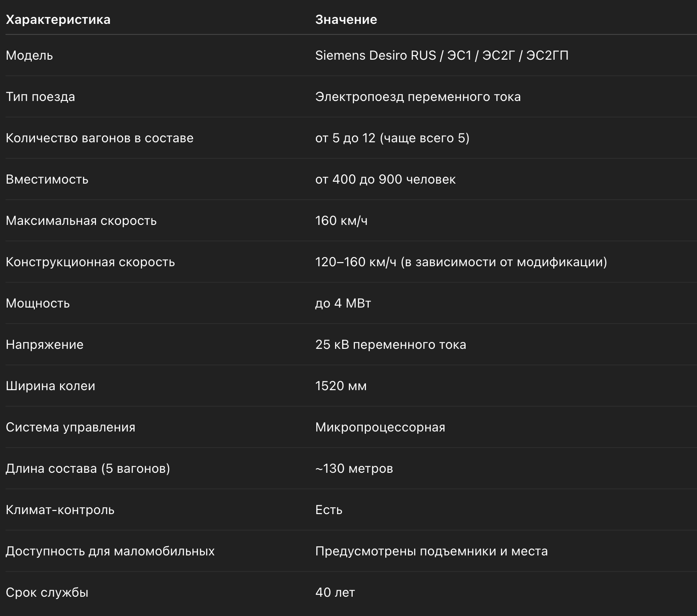The height and width of the screenshot is (616, 697).
Task: Click the 160 км/ч value
Action: (341, 221)
